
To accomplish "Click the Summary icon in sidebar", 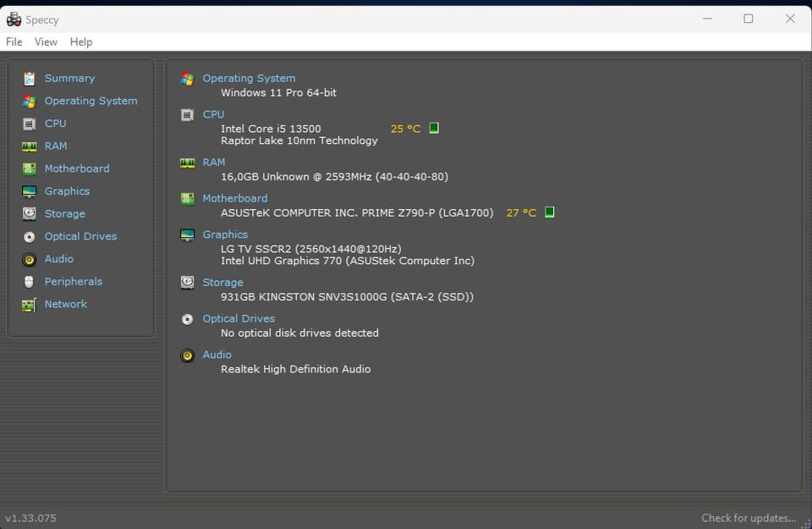I will pos(30,79).
